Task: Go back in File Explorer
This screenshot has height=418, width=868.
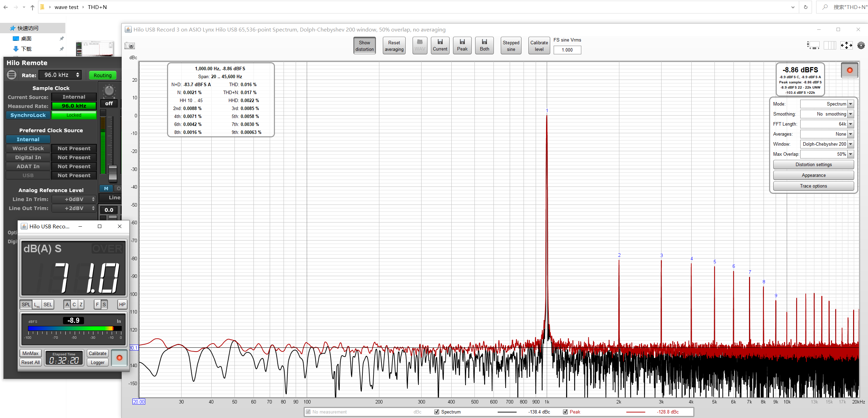Action: point(6,7)
